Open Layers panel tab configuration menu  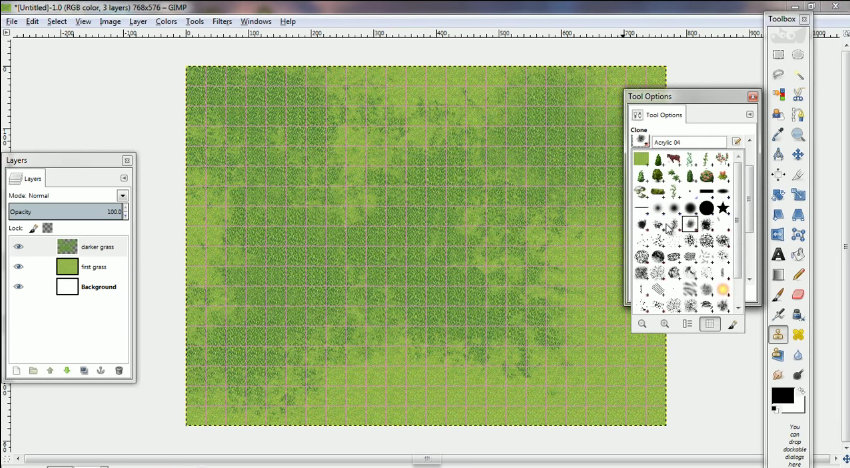pos(124,178)
